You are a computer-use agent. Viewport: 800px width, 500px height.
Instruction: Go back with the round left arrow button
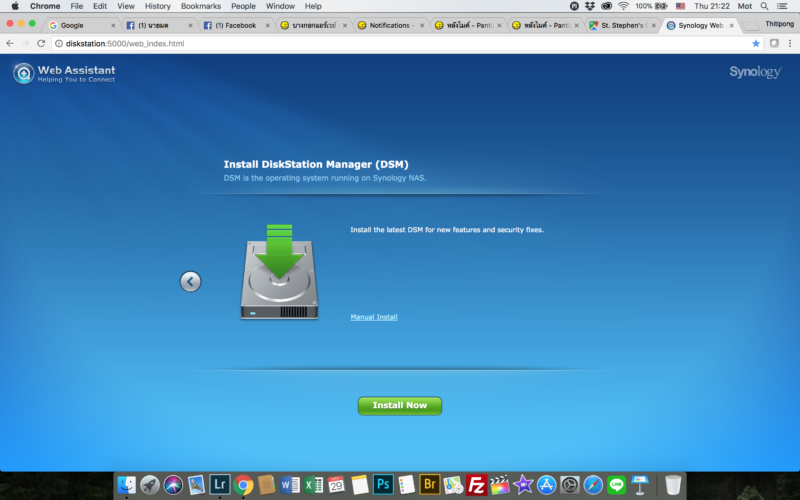(190, 282)
